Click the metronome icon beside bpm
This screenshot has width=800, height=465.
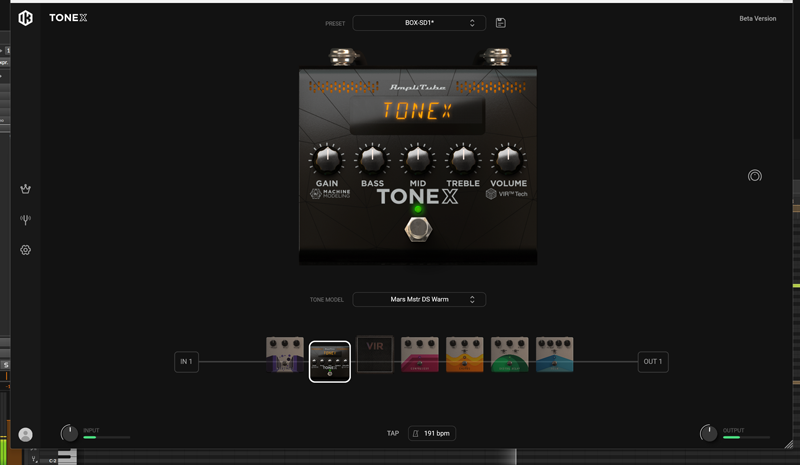(x=416, y=433)
